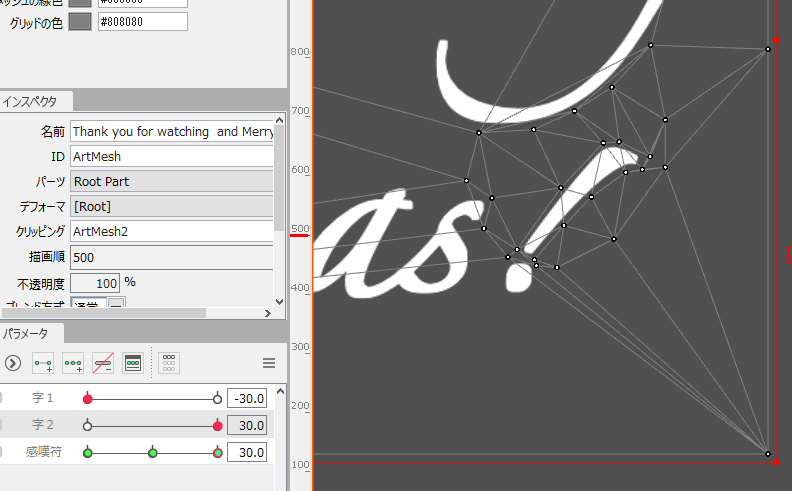Open the パーツ dropdown showing Root Part
Viewport: 792px width, 491px height.
pyautogui.click(x=172, y=182)
